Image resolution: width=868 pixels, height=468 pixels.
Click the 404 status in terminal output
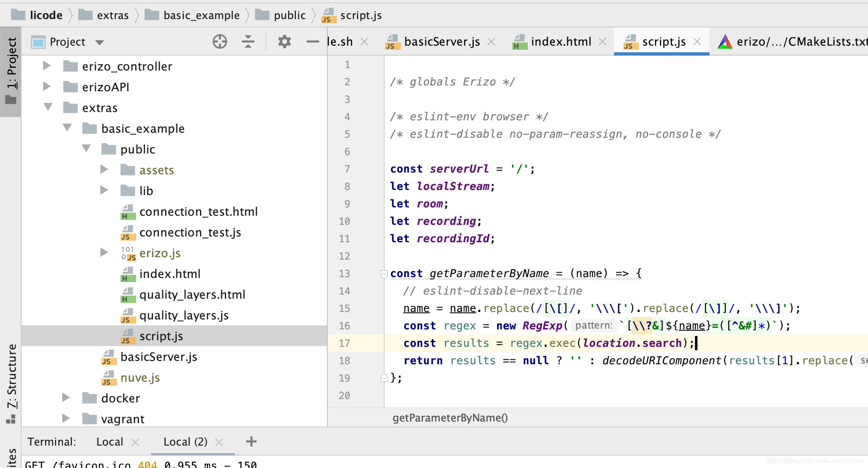pos(147,464)
